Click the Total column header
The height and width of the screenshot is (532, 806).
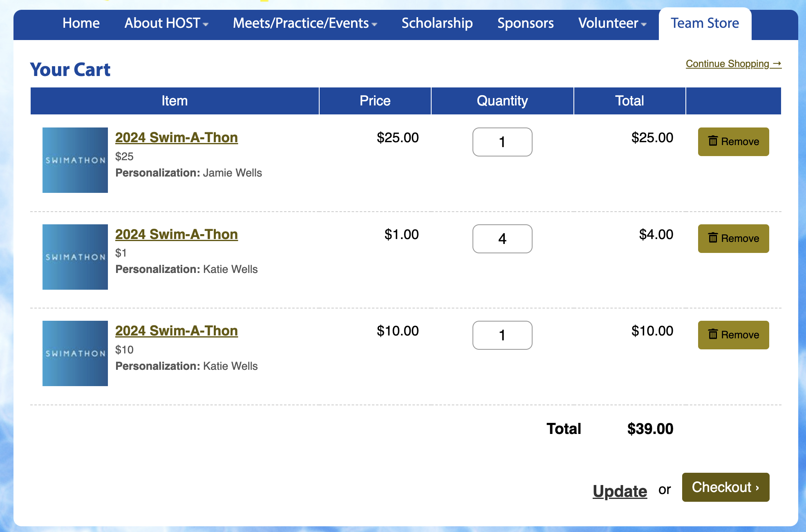pyautogui.click(x=629, y=101)
